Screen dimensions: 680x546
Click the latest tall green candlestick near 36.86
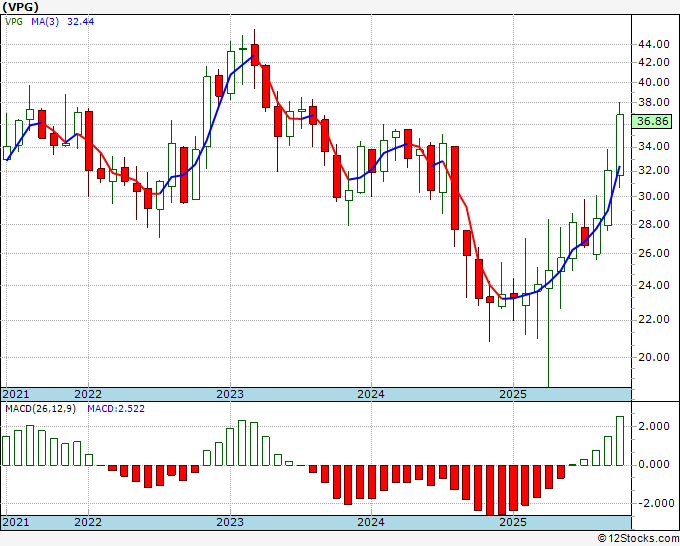620,145
